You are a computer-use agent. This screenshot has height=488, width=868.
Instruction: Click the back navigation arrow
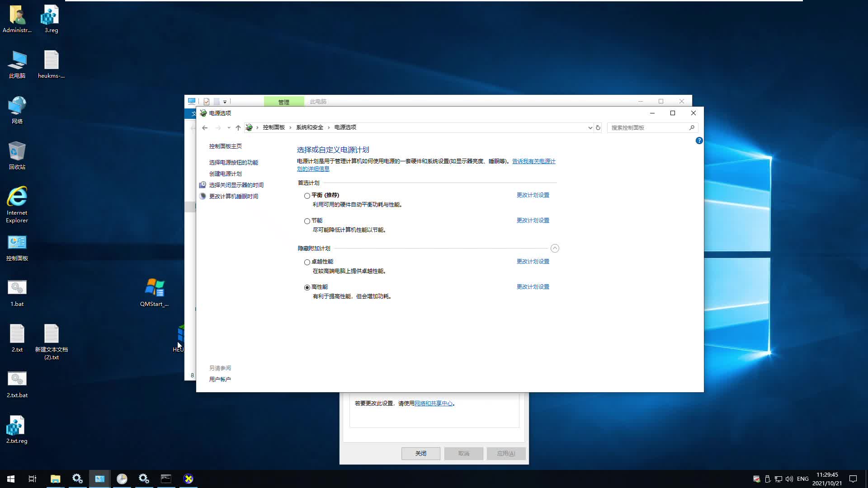click(x=205, y=128)
